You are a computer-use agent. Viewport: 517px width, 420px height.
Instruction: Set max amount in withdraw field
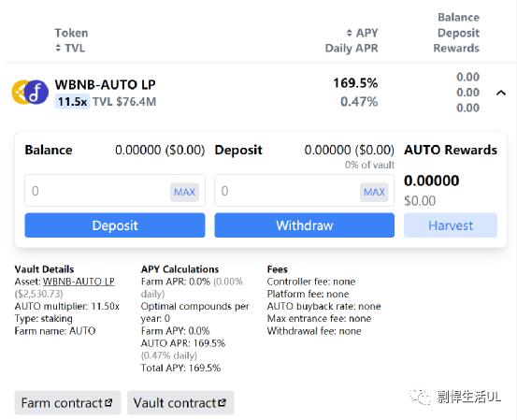click(374, 192)
